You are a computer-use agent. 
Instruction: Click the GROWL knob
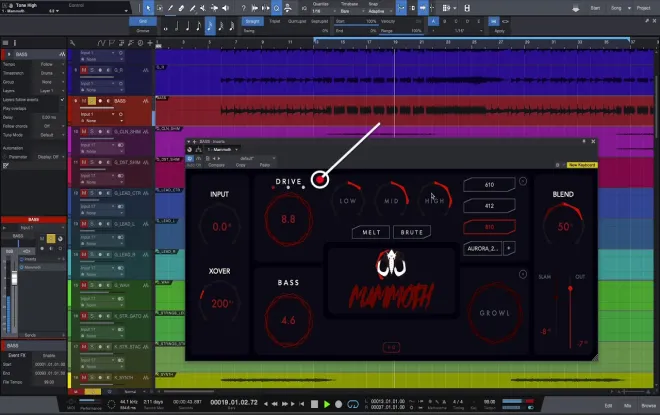[x=495, y=313]
